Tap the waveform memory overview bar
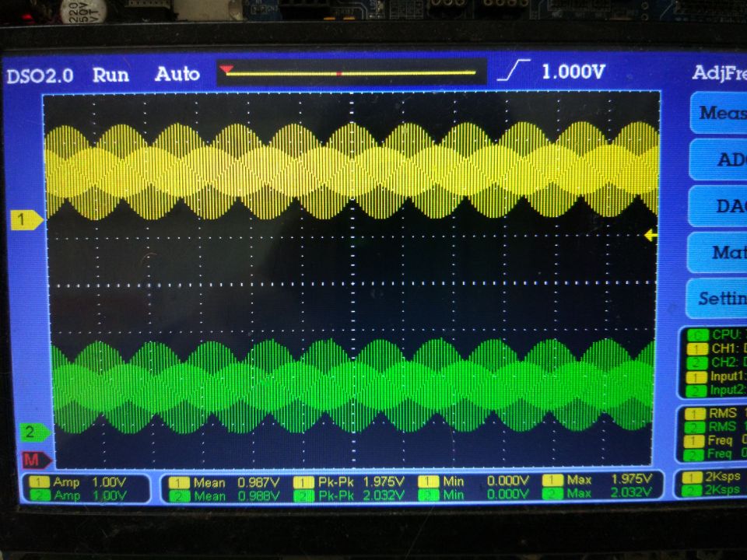747x560 pixels. [352, 72]
